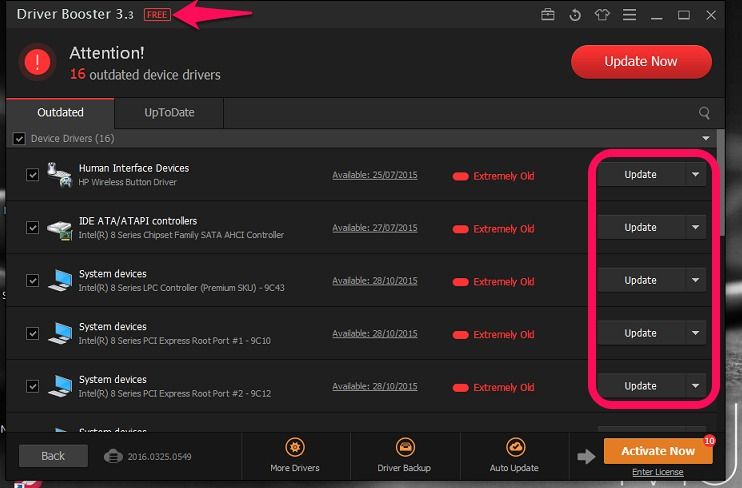
Task: Click the FREE edition badge
Action: [157, 15]
